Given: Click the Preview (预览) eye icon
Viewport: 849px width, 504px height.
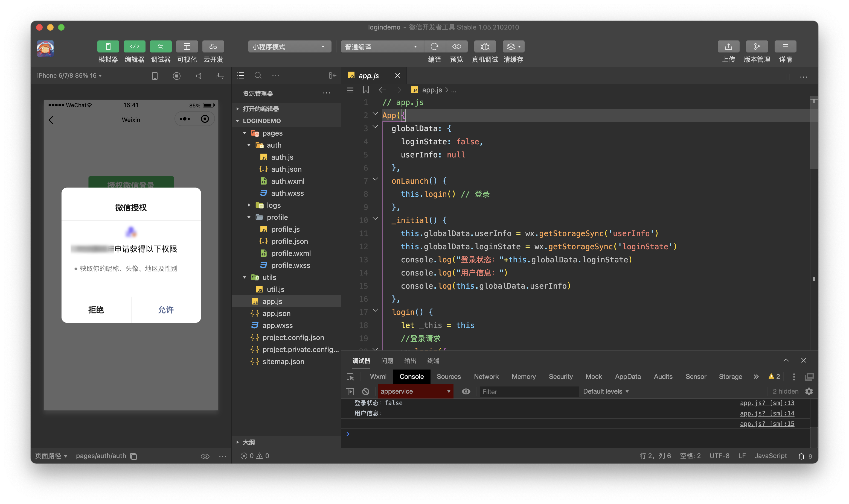Looking at the screenshot, I should 457,46.
